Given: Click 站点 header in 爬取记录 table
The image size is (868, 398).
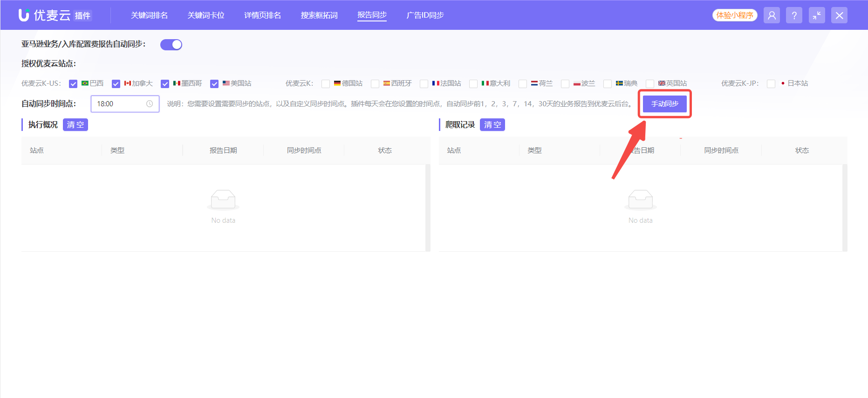Looking at the screenshot, I should click(x=454, y=151).
